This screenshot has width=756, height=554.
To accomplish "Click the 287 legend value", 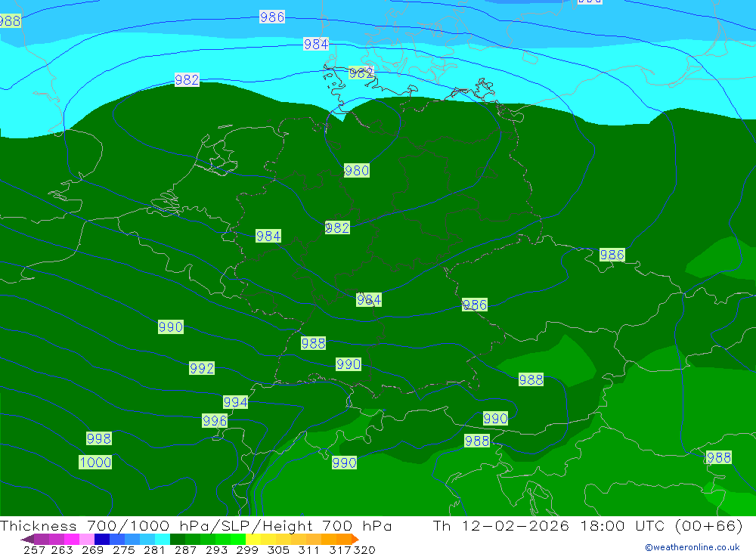I will click(185, 549).
